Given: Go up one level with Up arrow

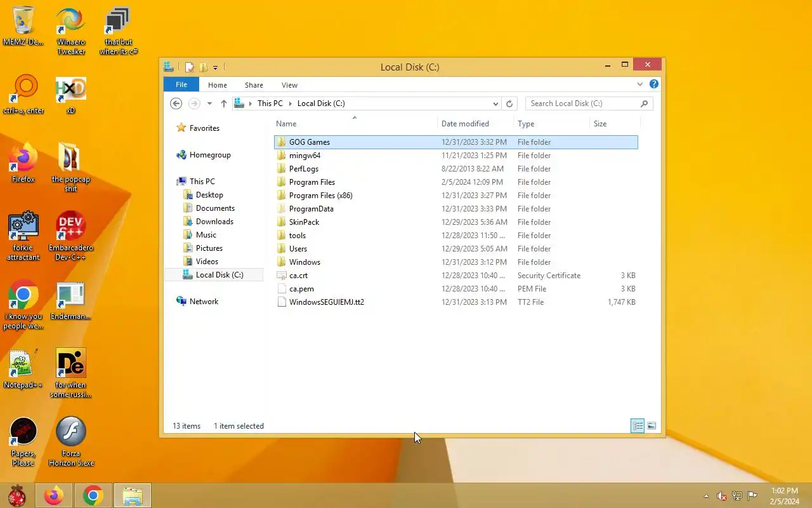Looking at the screenshot, I should (x=223, y=104).
